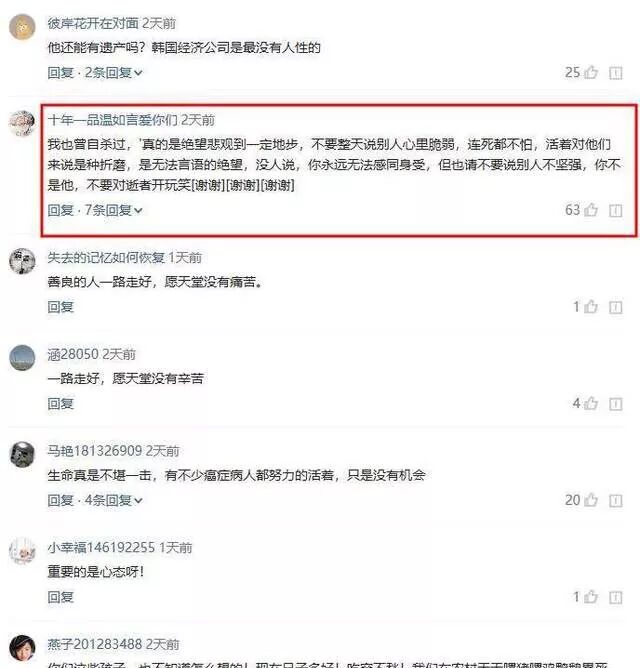Like the comment by 彼岸花开在对面
This screenshot has height=668, width=640.
tap(591, 72)
